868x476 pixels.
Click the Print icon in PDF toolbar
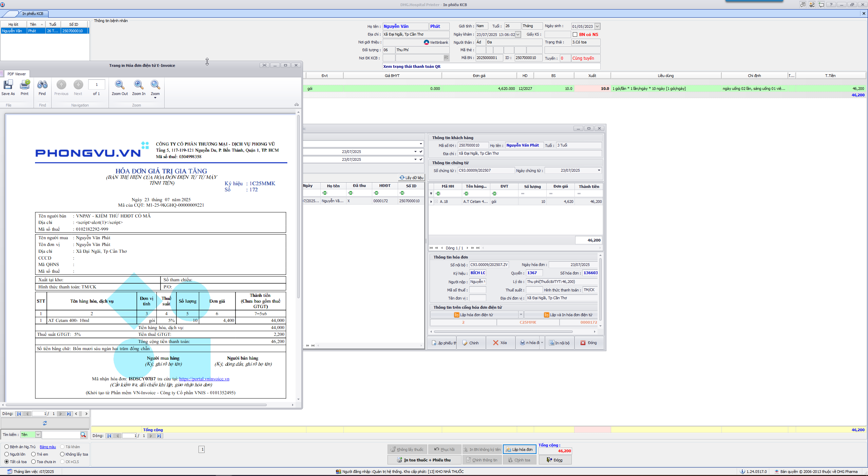[x=25, y=85]
